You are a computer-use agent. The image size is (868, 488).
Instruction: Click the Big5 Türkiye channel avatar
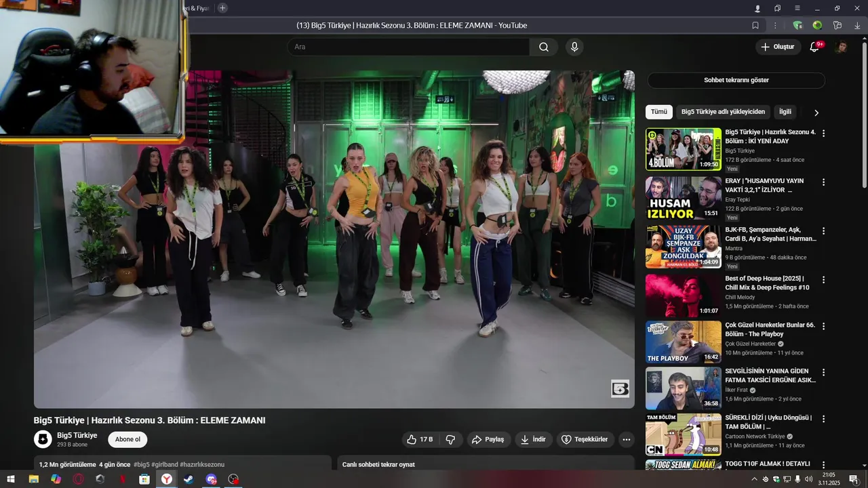43,439
